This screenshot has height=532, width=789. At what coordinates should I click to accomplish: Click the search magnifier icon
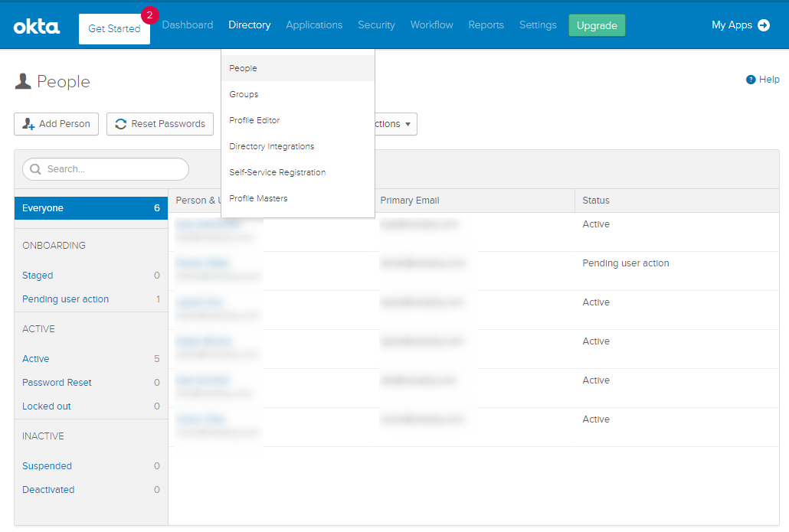pos(35,169)
